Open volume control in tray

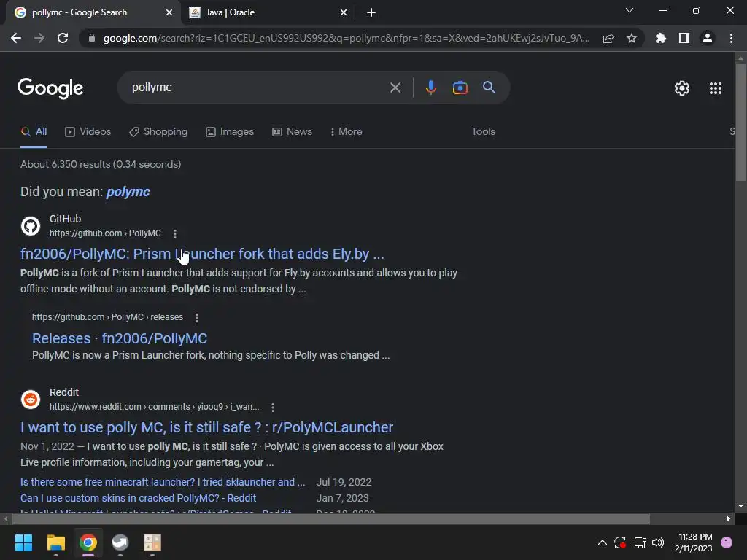pos(658,542)
